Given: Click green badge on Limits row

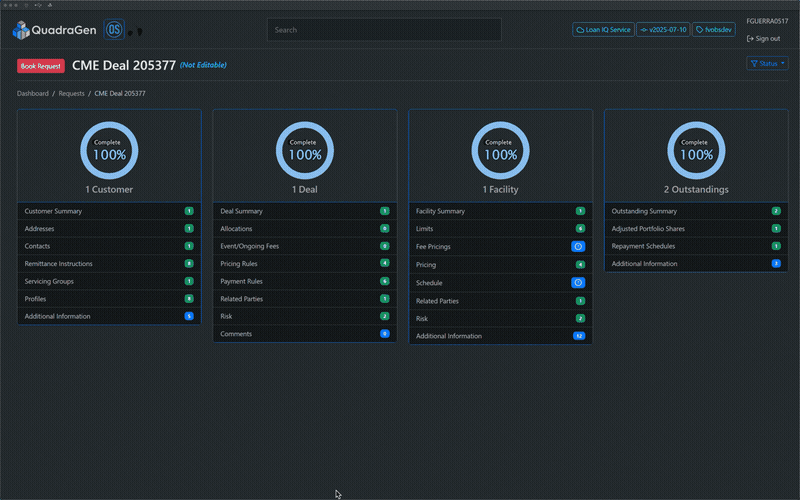Looking at the screenshot, I should tap(580, 229).
